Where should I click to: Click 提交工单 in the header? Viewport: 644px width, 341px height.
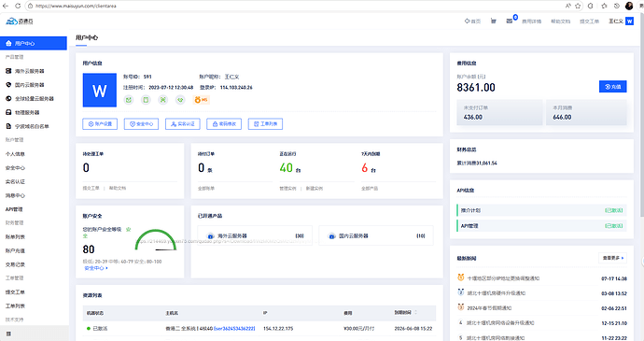click(x=589, y=21)
